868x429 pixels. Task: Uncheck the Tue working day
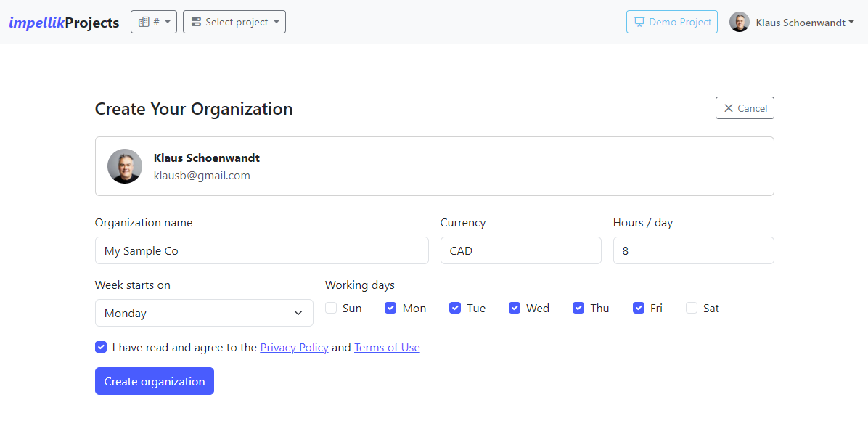[455, 309]
